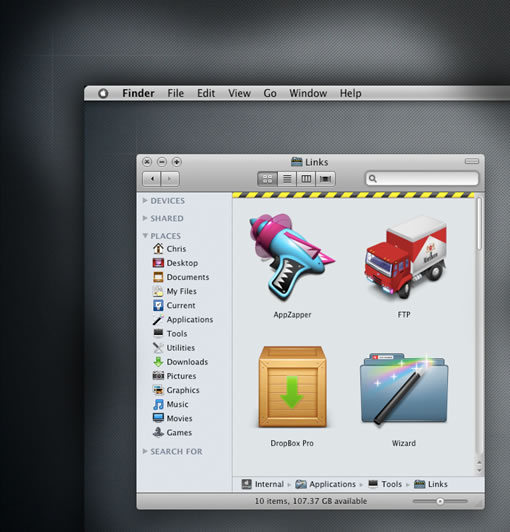Click the search field
Viewport: 510px width, 532px height.
pyautogui.click(x=422, y=178)
